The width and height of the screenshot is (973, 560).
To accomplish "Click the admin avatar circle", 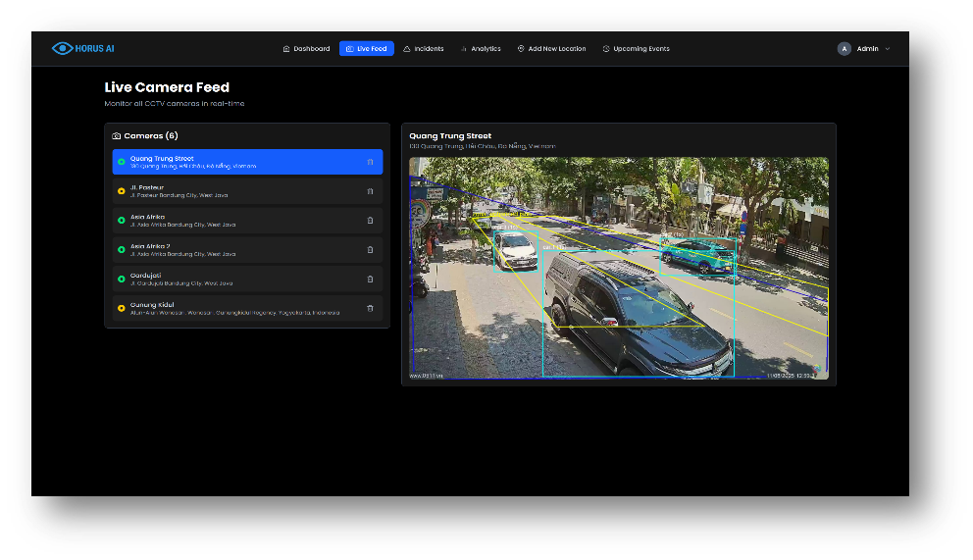I will [x=844, y=48].
